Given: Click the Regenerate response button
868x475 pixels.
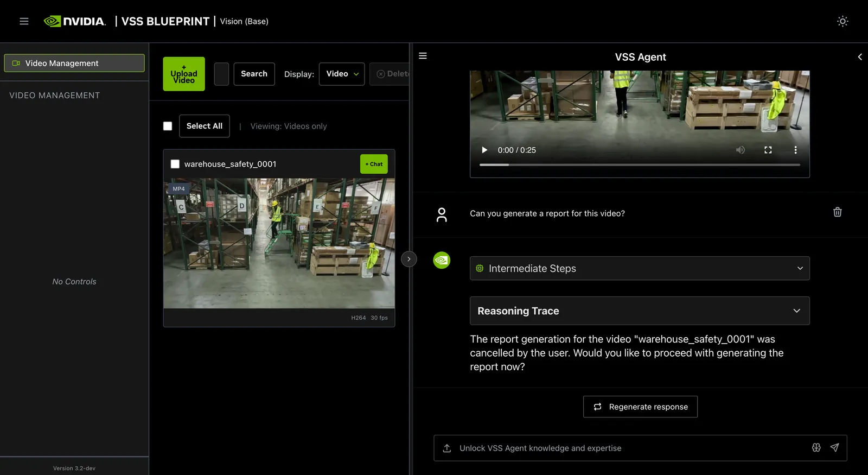Looking at the screenshot, I should coord(640,407).
